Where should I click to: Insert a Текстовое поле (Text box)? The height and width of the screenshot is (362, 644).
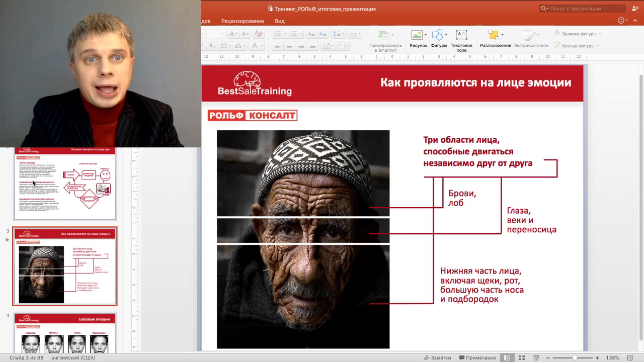[x=461, y=35]
